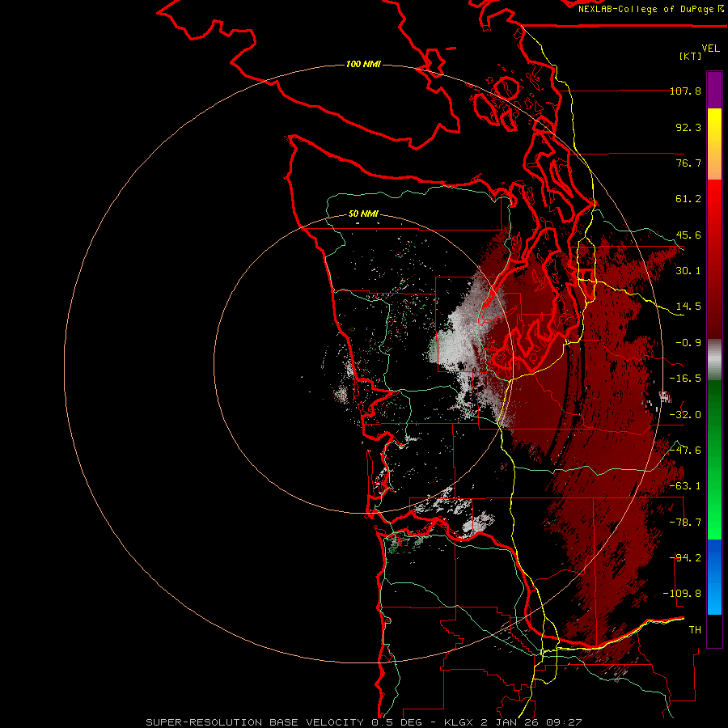The image size is (728, 728).
Task: Click the 45.6 legend value
Action: pos(688,235)
